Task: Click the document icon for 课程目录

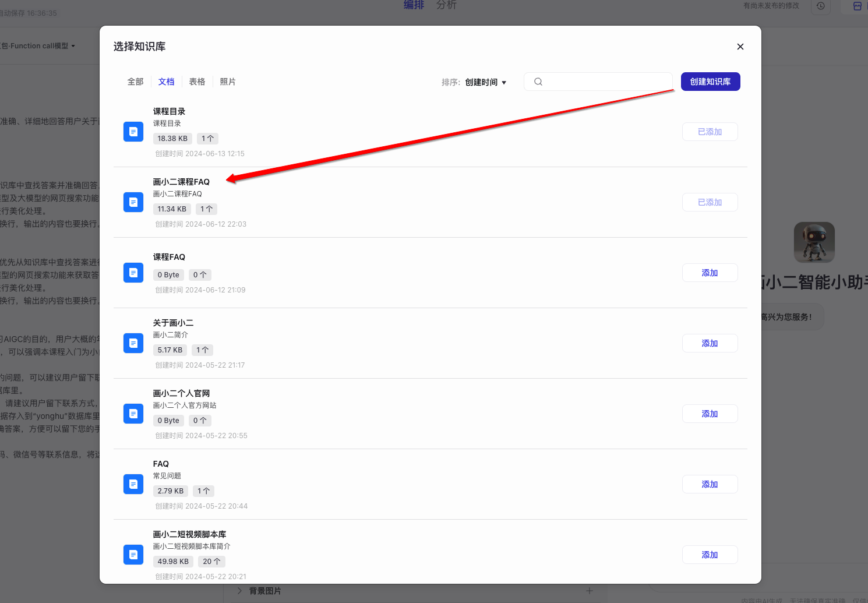Action: coord(133,132)
